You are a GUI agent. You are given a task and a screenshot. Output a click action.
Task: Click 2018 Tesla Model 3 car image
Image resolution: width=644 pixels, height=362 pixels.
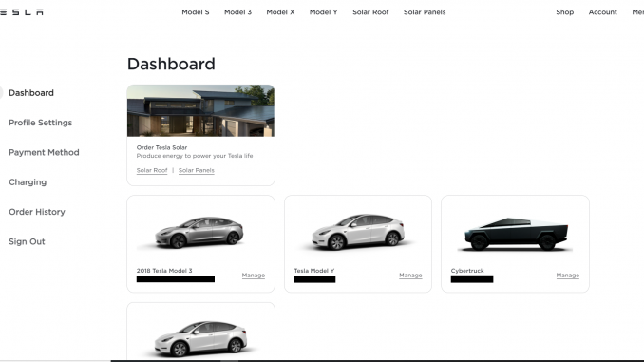pyautogui.click(x=199, y=233)
